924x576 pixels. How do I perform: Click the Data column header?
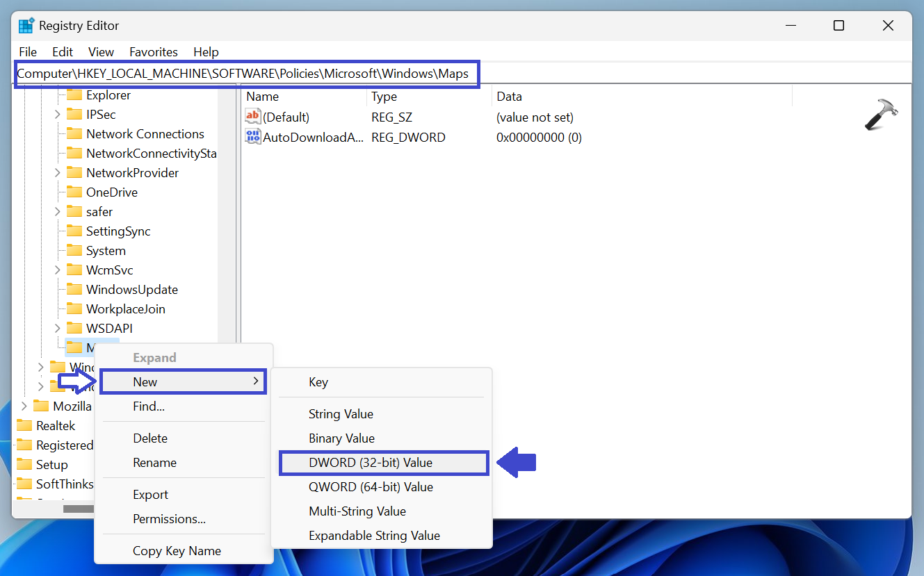tap(509, 97)
